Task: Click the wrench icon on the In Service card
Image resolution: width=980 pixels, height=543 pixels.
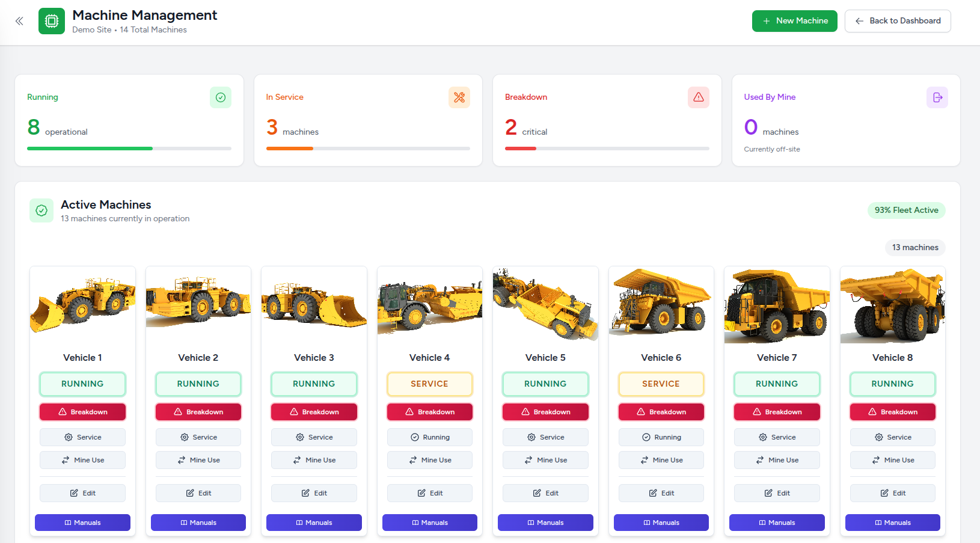Action: tap(459, 97)
